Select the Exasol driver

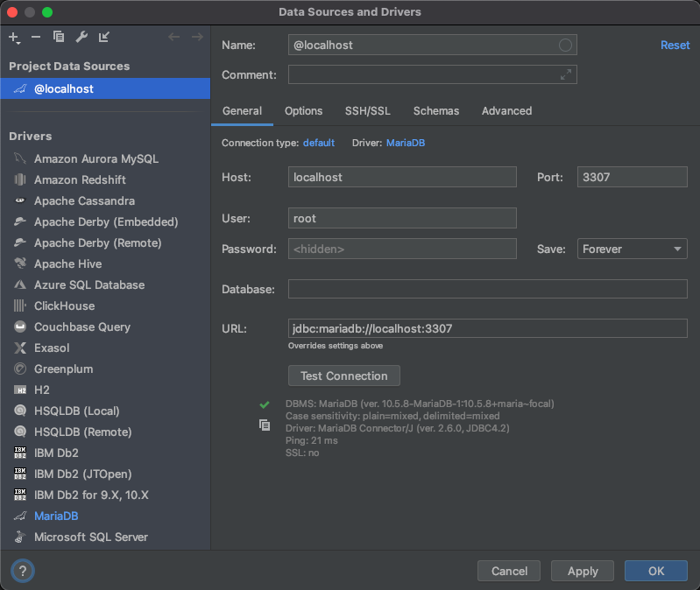(x=105, y=348)
